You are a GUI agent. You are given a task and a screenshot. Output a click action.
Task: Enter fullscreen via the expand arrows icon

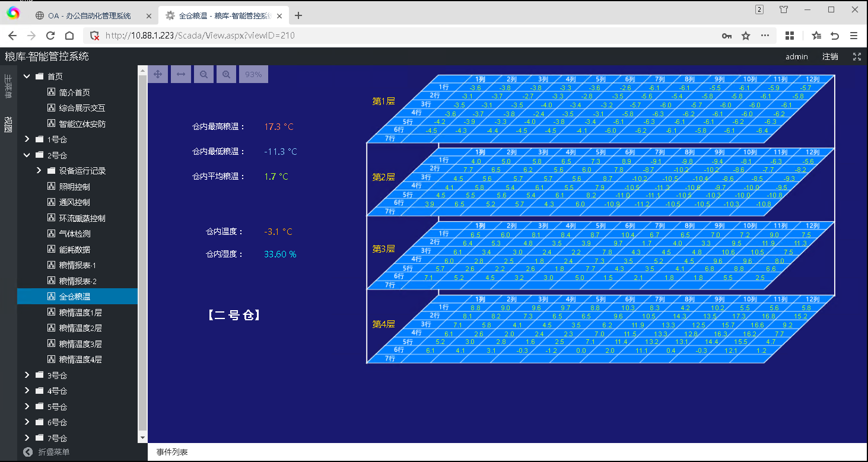pyautogui.click(x=856, y=57)
